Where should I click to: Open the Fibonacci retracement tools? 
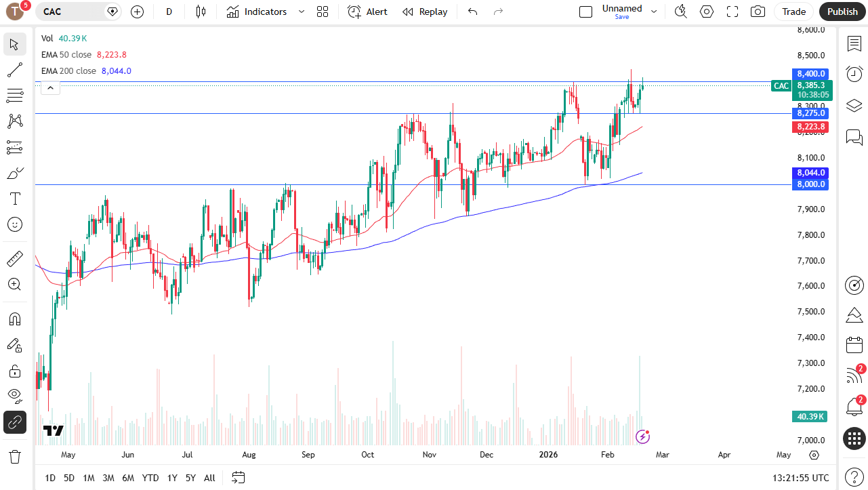click(x=14, y=96)
